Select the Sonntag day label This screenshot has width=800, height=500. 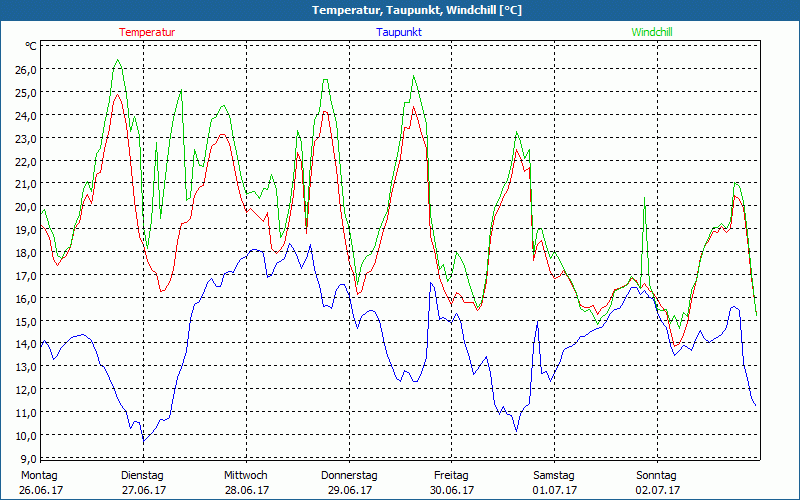[x=657, y=475]
